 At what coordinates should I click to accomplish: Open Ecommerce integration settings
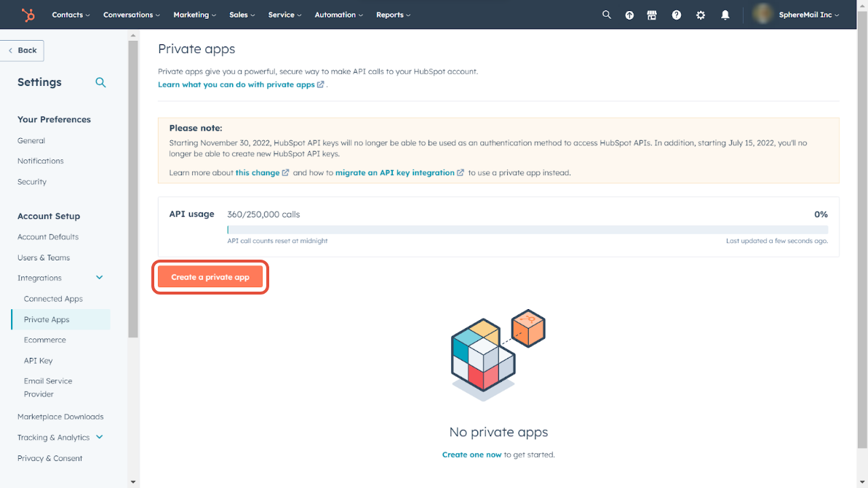tap(45, 340)
